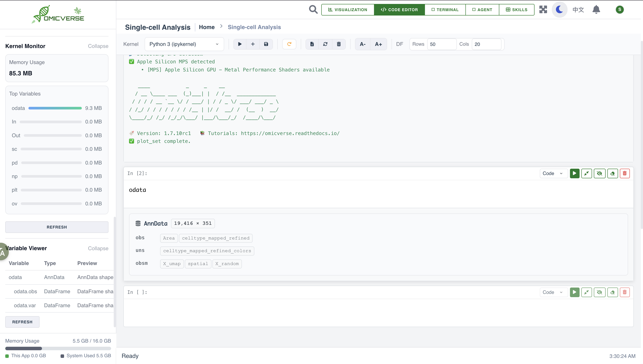This screenshot has height=364, width=643.
Task: Click the search magnifier icon
Action: pyautogui.click(x=313, y=9)
